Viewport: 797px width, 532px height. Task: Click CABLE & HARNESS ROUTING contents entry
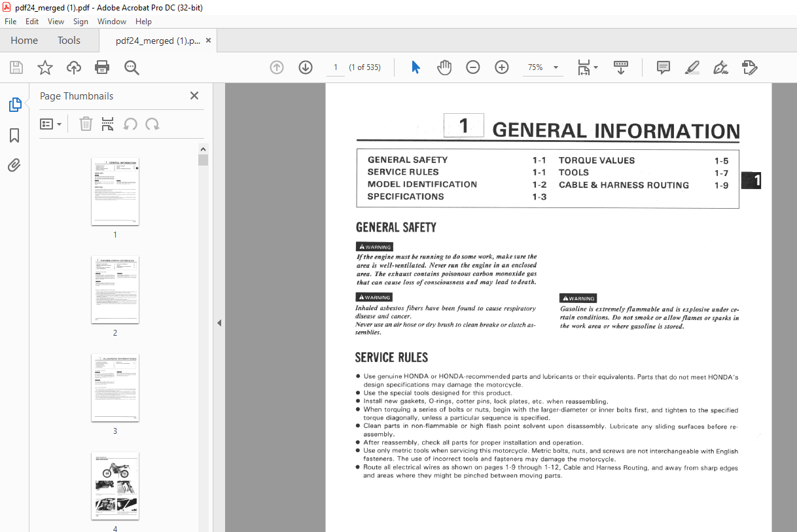[624, 185]
